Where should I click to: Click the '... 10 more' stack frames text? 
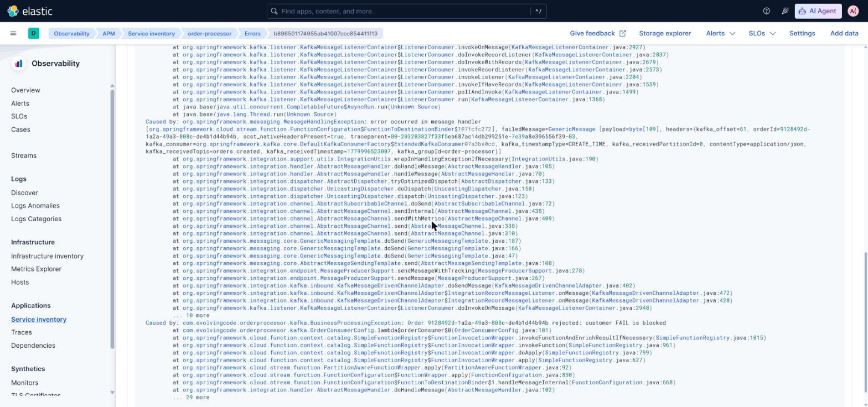pyautogui.click(x=191, y=315)
